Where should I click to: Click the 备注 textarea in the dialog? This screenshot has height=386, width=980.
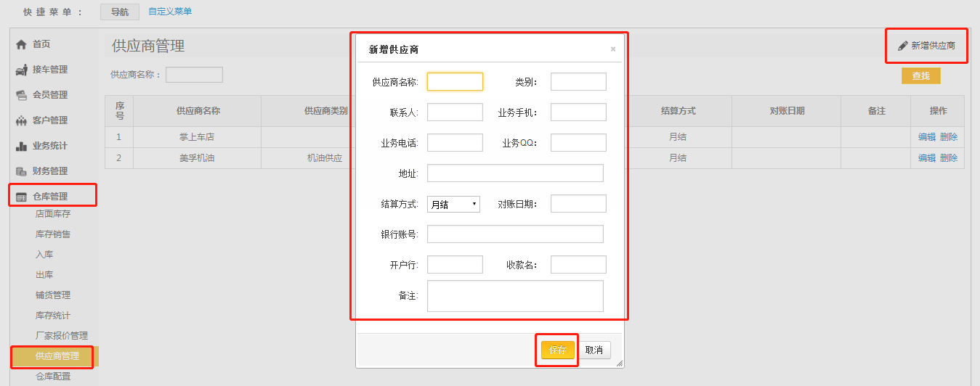pos(515,296)
